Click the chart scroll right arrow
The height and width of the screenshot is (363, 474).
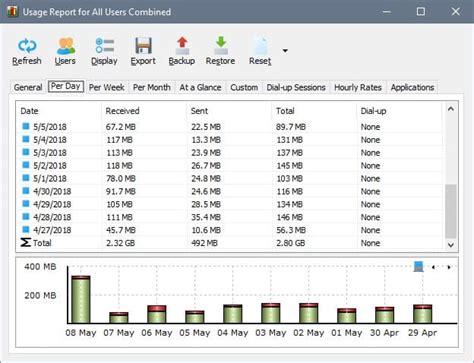point(449,267)
